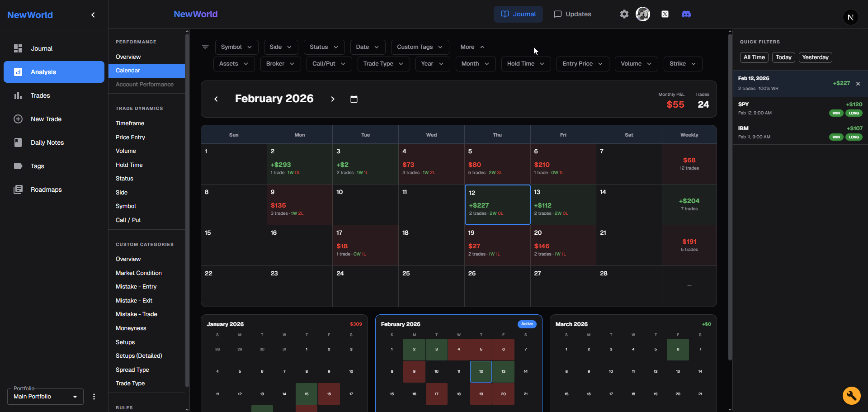Close the Feb 12 selected day panel
This screenshot has height=412, width=868.
pyautogui.click(x=858, y=84)
